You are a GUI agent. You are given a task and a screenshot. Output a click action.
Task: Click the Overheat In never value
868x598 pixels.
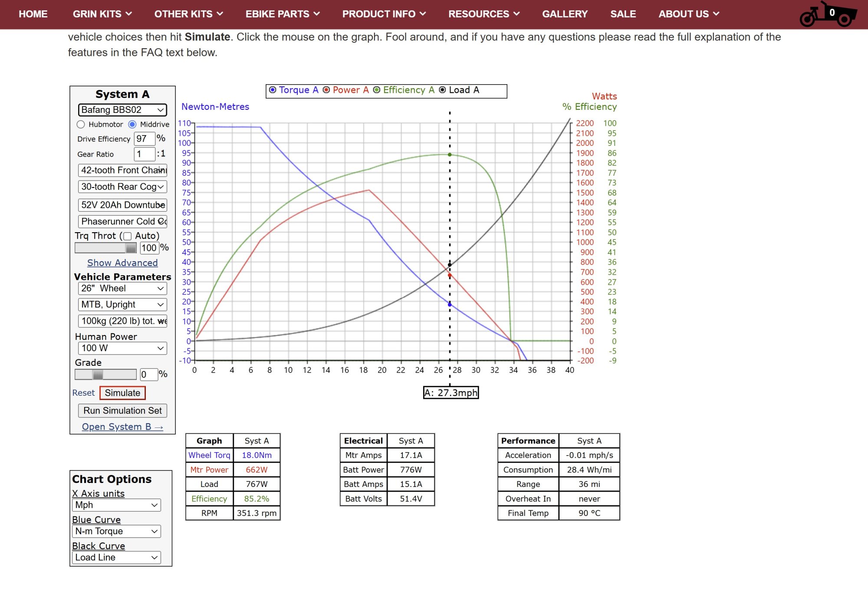click(589, 499)
